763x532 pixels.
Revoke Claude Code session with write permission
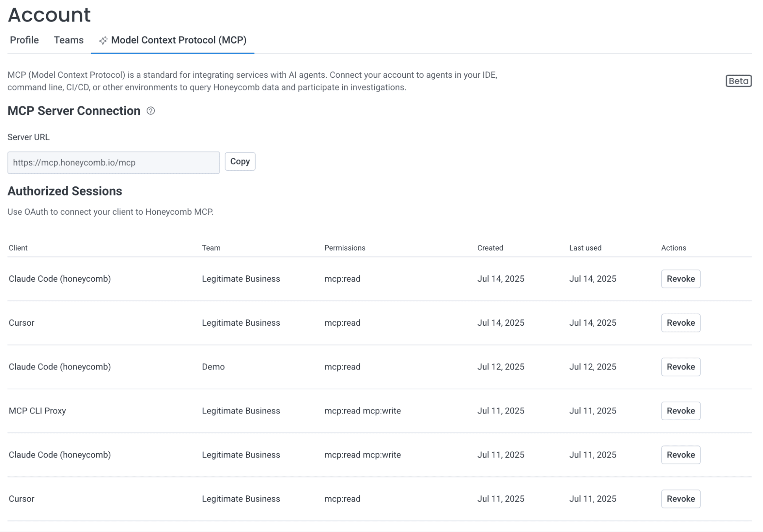[680, 455]
